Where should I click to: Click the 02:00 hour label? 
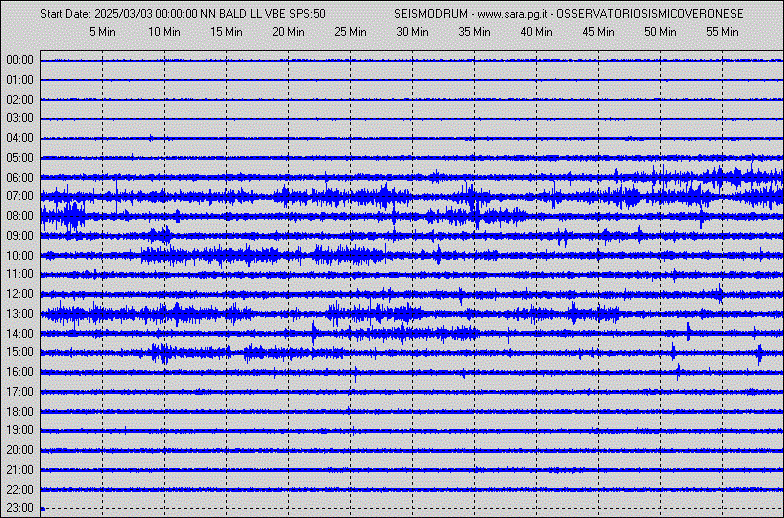[x=20, y=100]
